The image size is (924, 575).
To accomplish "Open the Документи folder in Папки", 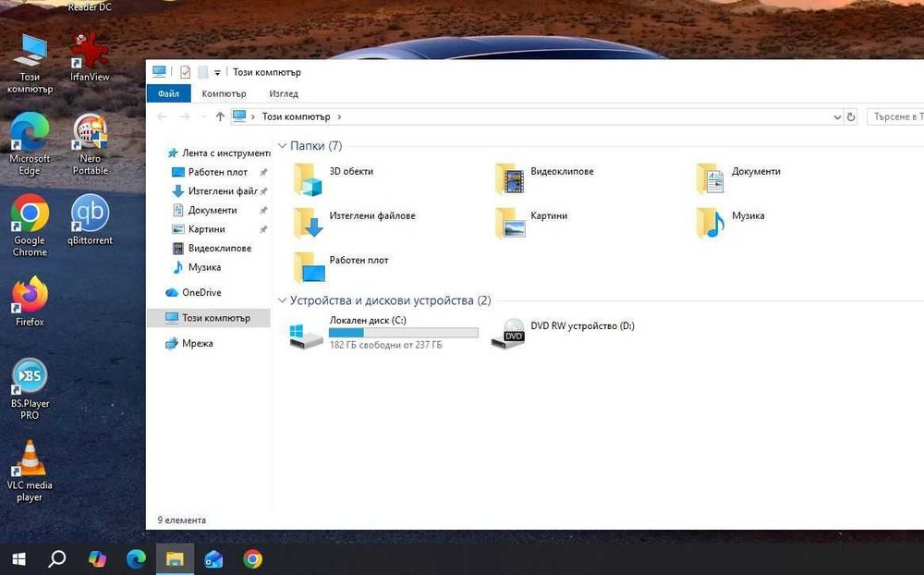I will (738, 178).
